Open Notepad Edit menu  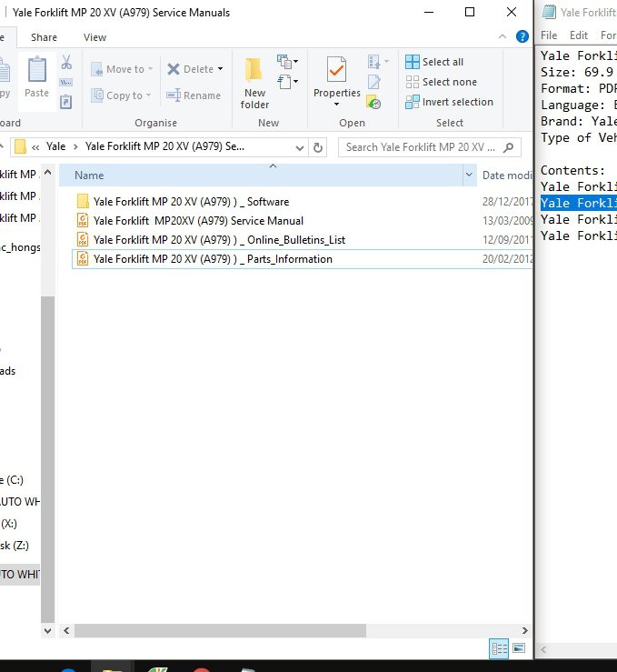click(579, 35)
